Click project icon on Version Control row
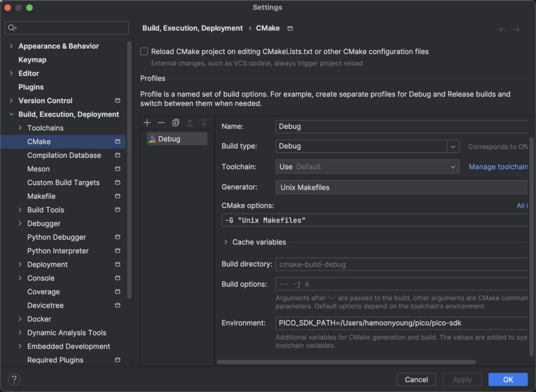 [x=118, y=100]
